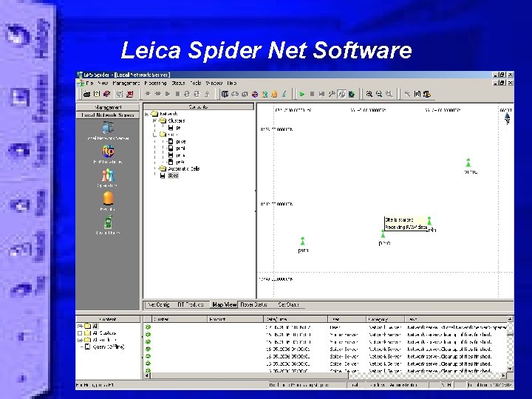Click the globe icon in the toolbar
This screenshot has height=399, width=532.
254,94
